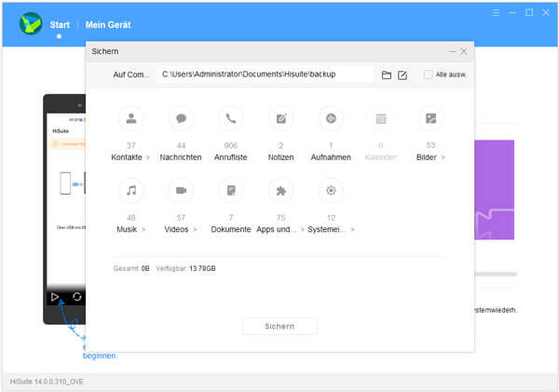Screen dimensions: 559x392
Task: Expand the Apps und... arrow
Action: click(x=302, y=229)
